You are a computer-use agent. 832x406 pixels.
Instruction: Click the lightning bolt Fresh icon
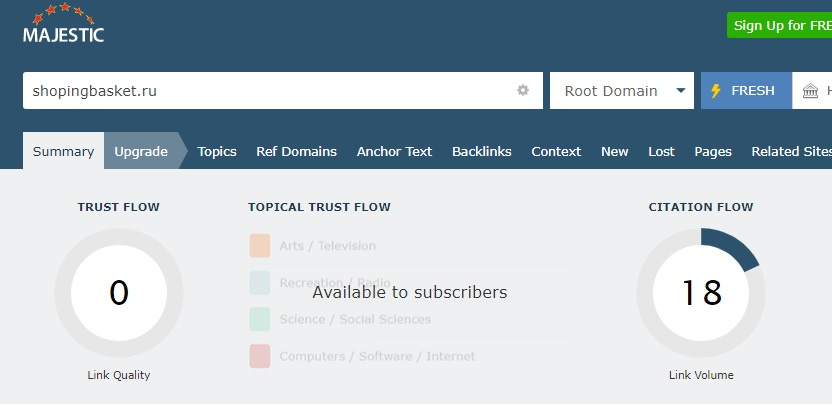click(716, 90)
